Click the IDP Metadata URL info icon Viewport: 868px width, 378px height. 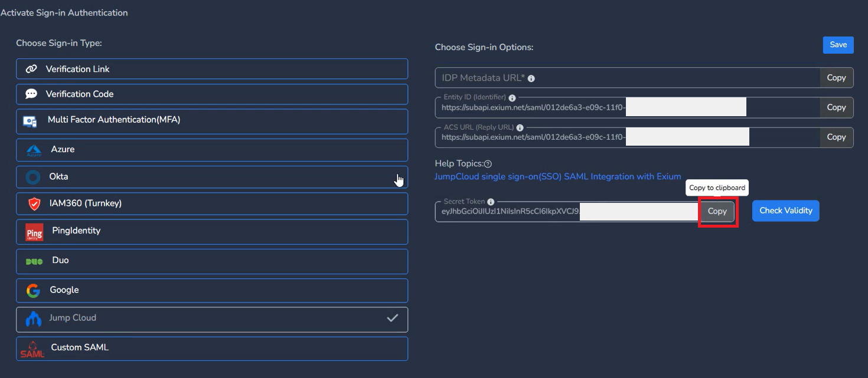click(531, 78)
